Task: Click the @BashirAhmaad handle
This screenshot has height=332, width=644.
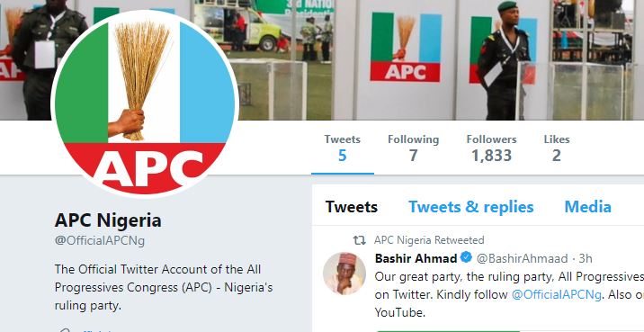Action: click(522, 258)
